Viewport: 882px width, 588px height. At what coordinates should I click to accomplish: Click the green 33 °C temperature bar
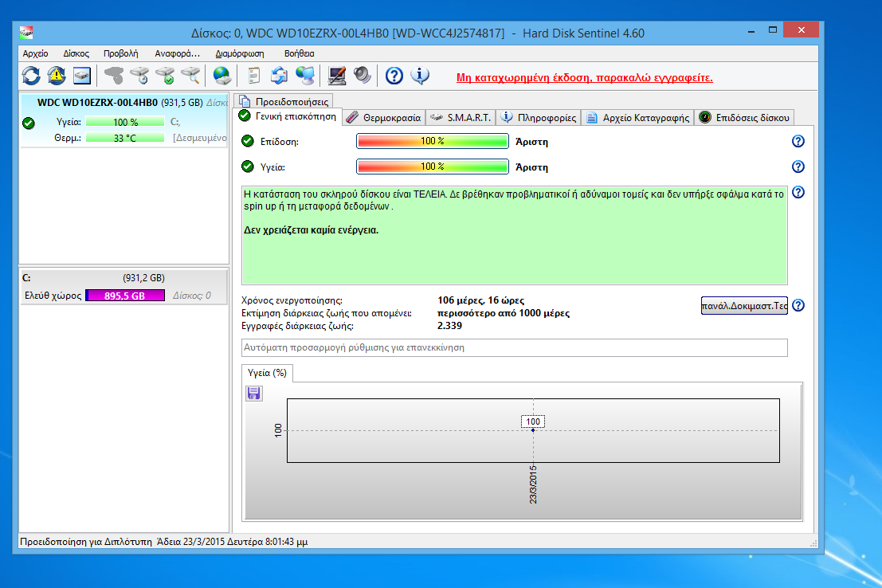pos(125,138)
